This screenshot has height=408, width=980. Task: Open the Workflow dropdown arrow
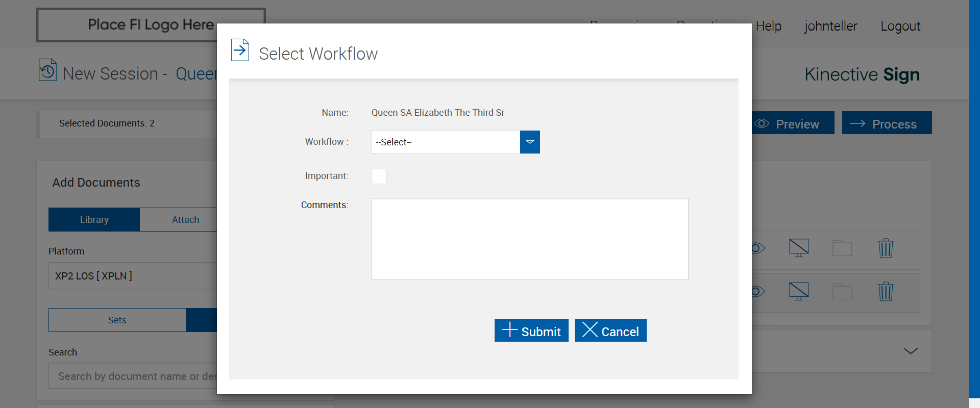530,142
